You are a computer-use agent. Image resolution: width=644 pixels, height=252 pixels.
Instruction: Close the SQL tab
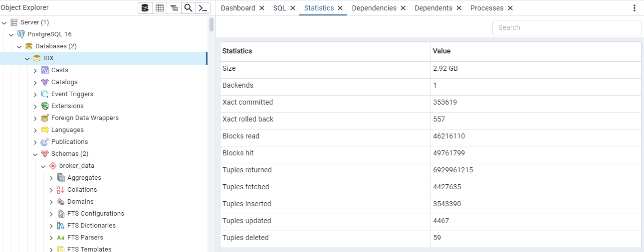click(293, 8)
